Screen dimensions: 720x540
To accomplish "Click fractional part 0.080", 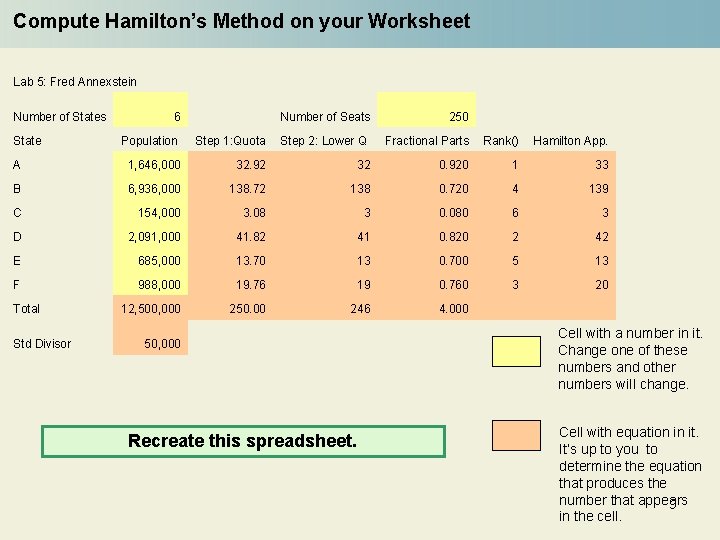I will (454, 213).
